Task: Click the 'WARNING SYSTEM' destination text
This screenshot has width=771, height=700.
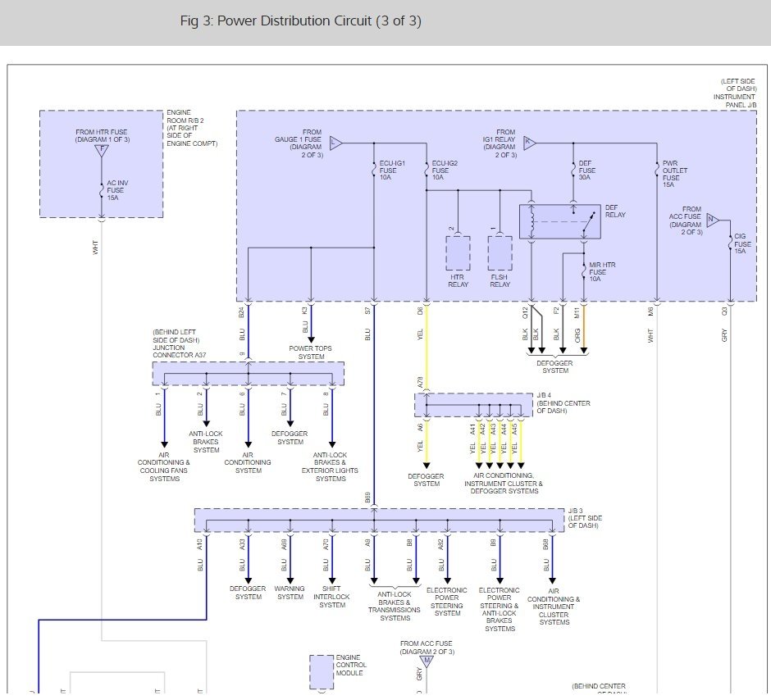Action: 290,593
